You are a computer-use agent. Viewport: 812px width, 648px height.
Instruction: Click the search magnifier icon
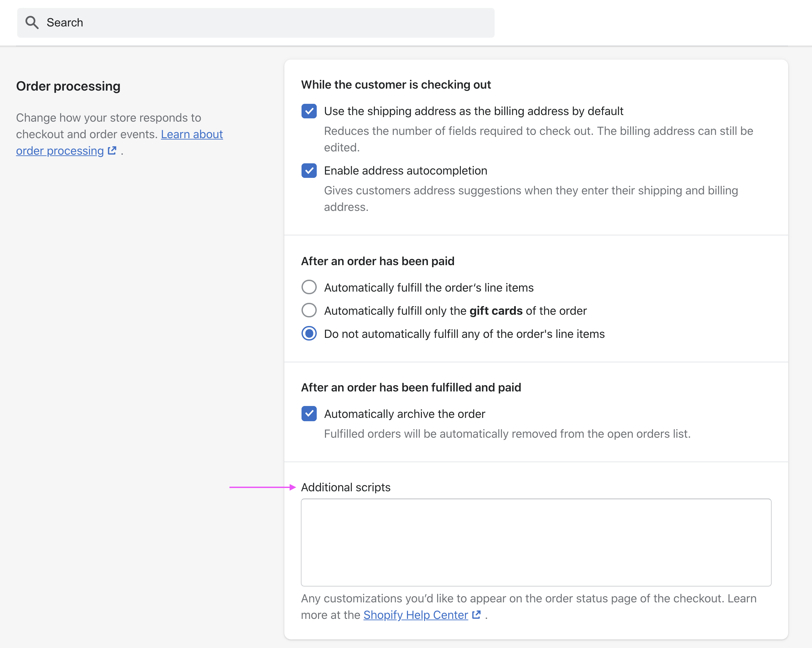[32, 22]
